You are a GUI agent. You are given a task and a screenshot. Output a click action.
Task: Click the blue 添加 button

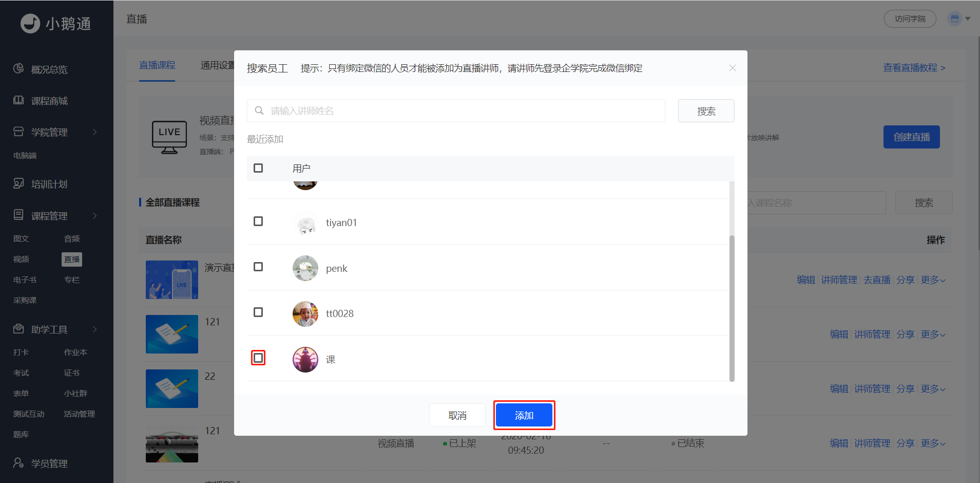(x=524, y=415)
